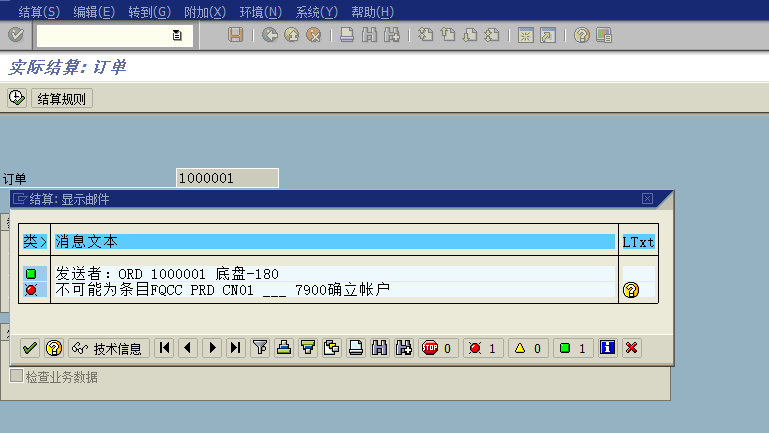
Task: Select the 发送者: ORD 1000001 message row
Action: pos(334,274)
